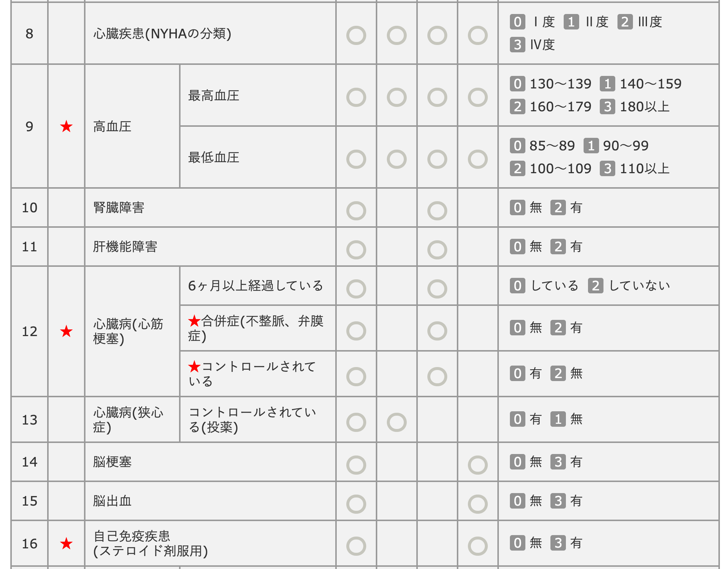This screenshot has height=569, width=728.
Task: Select score 0 for 最低血圧 row
Action: (x=356, y=159)
